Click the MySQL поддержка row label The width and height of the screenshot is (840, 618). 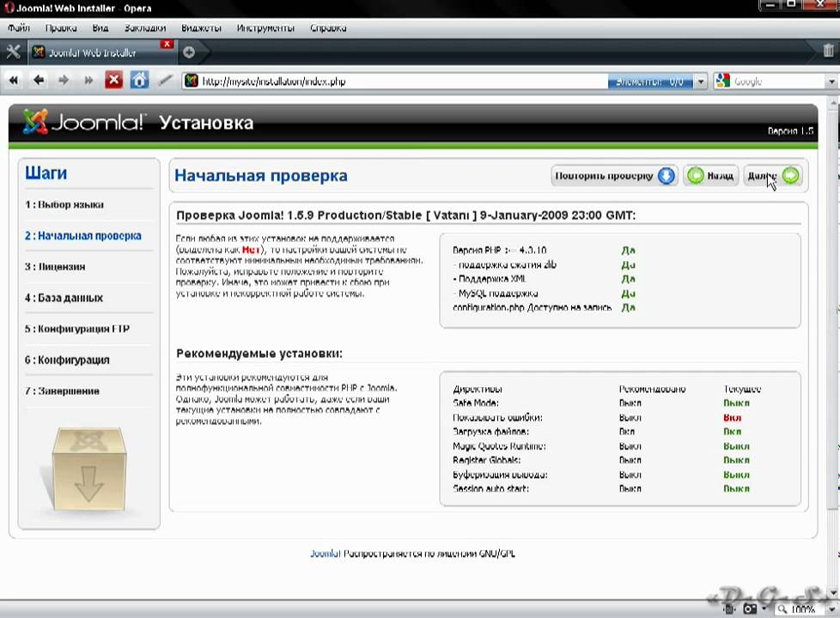[496, 293]
